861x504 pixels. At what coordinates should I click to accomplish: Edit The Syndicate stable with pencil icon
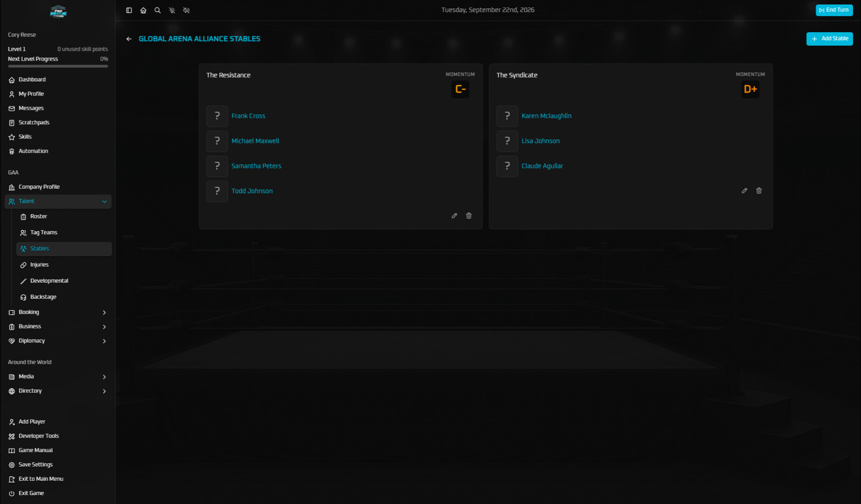click(744, 190)
